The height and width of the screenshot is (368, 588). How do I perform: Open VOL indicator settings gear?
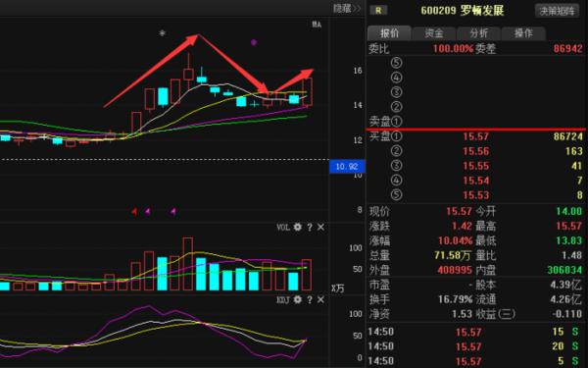click(x=297, y=227)
